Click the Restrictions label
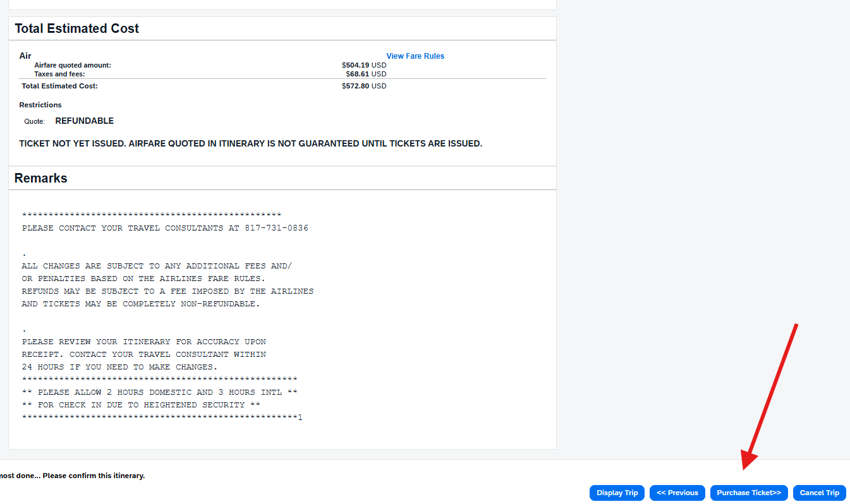Viewport: 850px width, 504px height. tap(40, 105)
